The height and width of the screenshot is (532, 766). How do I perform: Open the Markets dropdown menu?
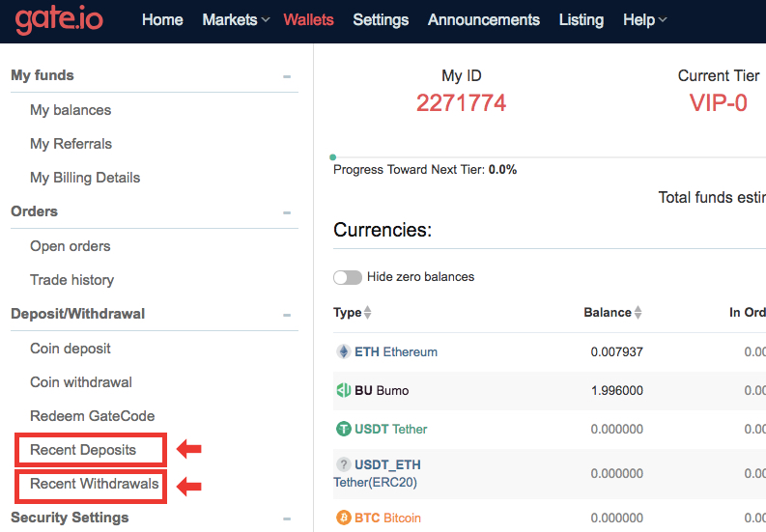tap(236, 20)
